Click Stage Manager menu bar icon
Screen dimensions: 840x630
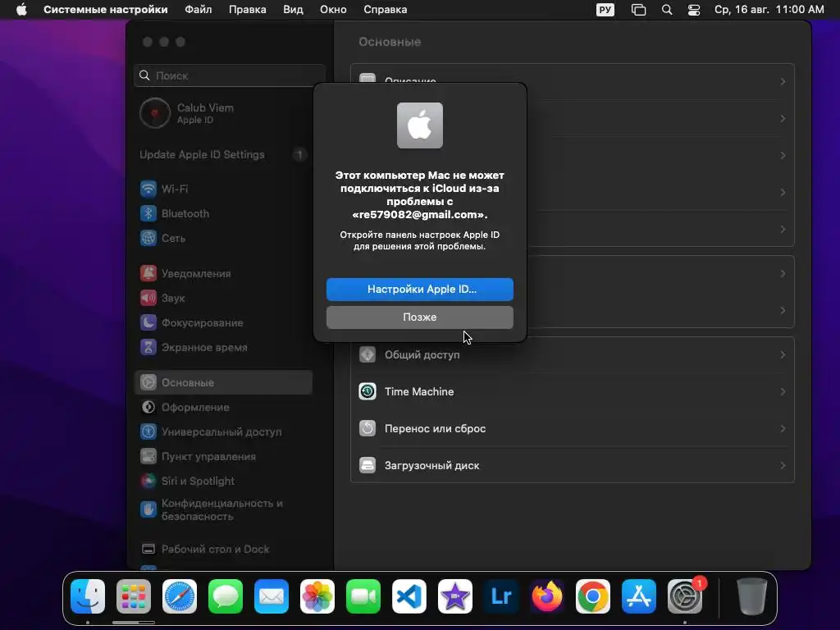click(x=638, y=10)
